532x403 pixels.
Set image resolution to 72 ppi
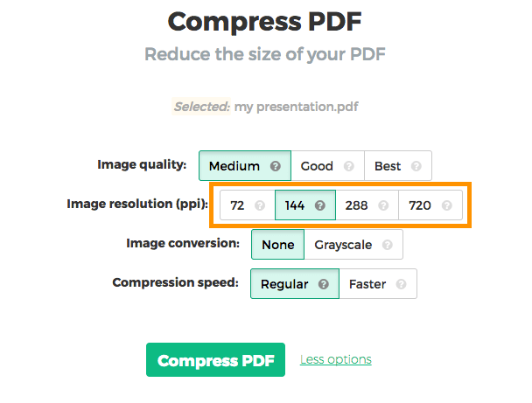point(237,206)
